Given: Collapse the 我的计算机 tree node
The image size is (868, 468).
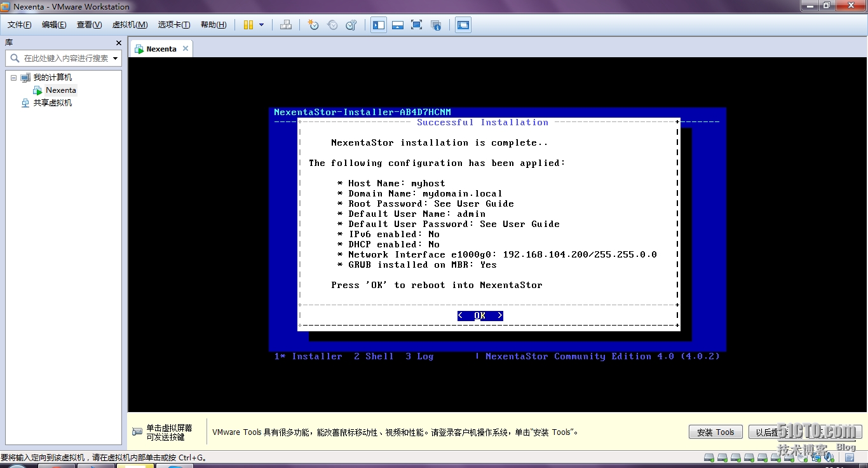Looking at the screenshot, I should pos(13,78).
